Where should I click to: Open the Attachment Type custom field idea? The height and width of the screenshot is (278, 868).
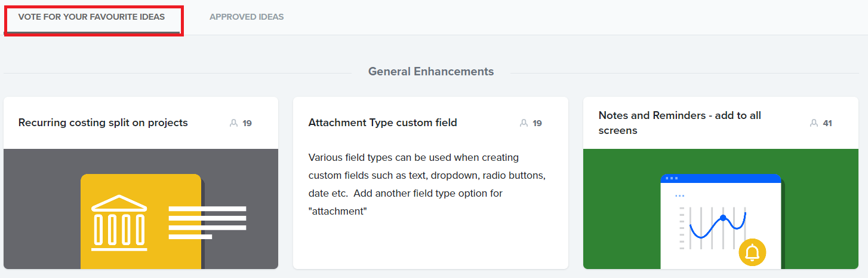[383, 123]
